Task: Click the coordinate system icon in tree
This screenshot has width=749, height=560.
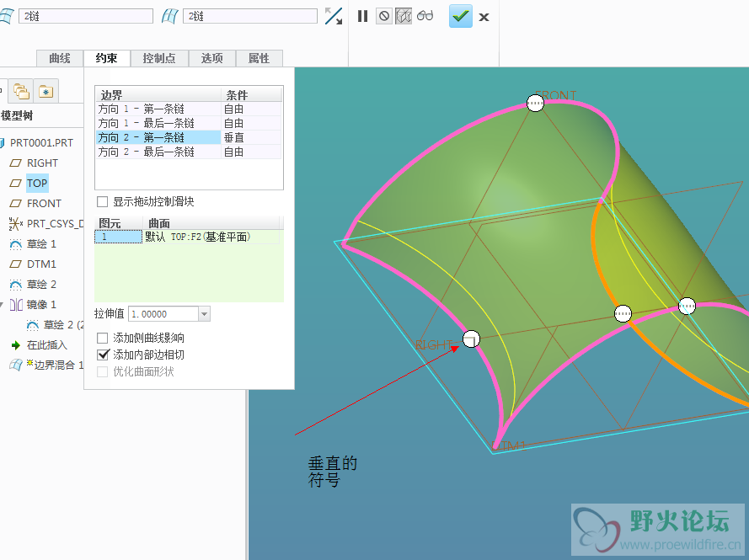Action: pos(16,223)
